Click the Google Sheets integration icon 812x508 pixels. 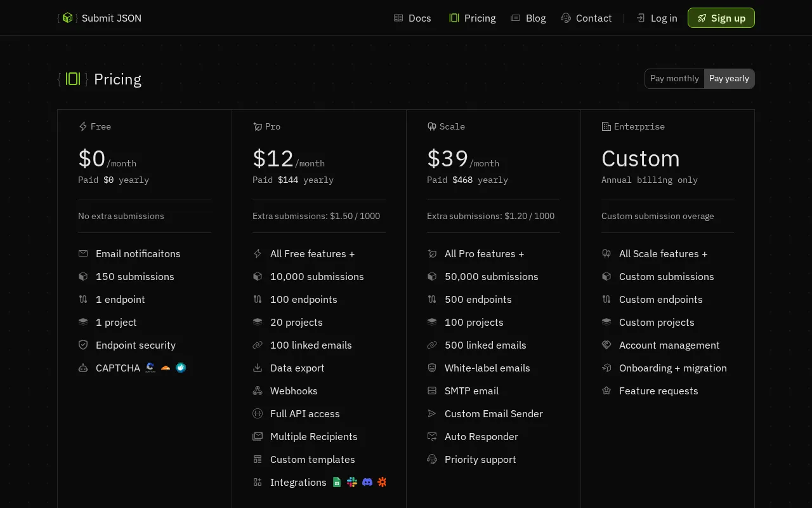(337, 482)
